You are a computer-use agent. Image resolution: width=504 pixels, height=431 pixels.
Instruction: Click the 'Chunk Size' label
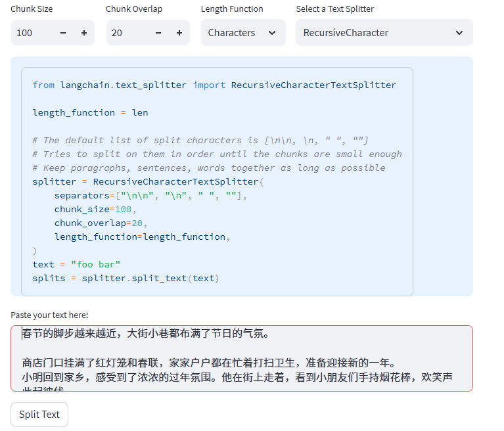pos(32,9)
